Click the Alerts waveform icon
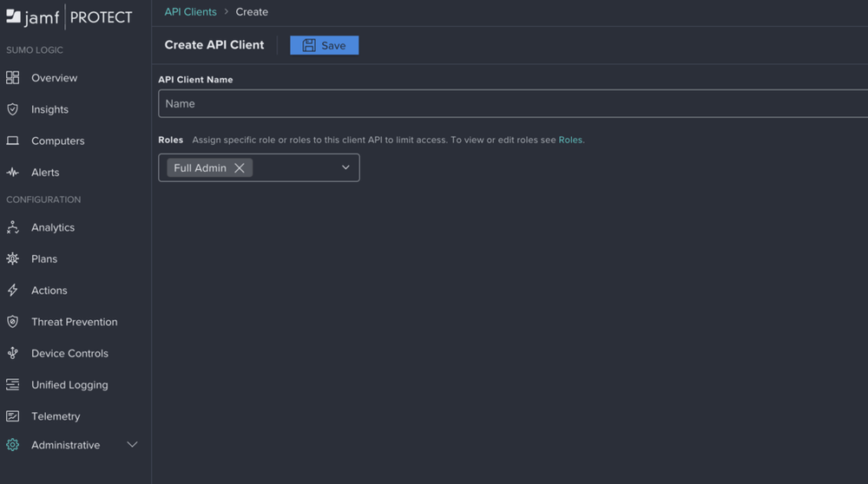The width and height of the screenshot is (868, 484). pos(13,173)
